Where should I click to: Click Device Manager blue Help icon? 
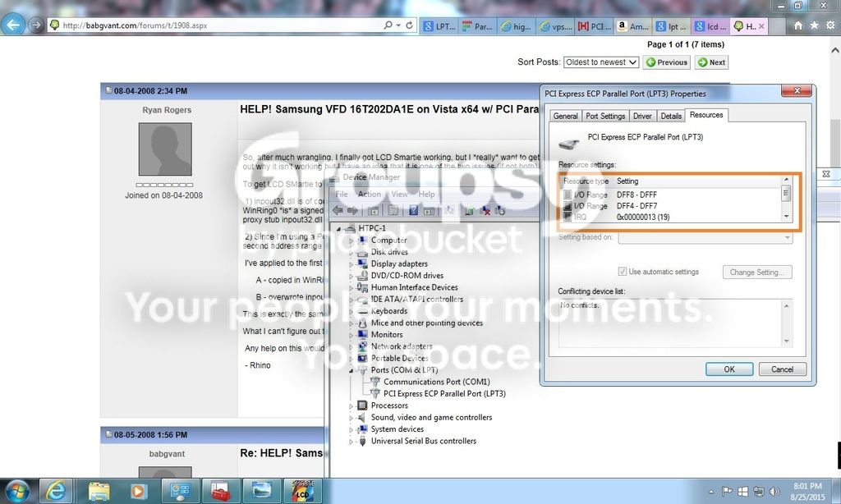pos(414,211)
